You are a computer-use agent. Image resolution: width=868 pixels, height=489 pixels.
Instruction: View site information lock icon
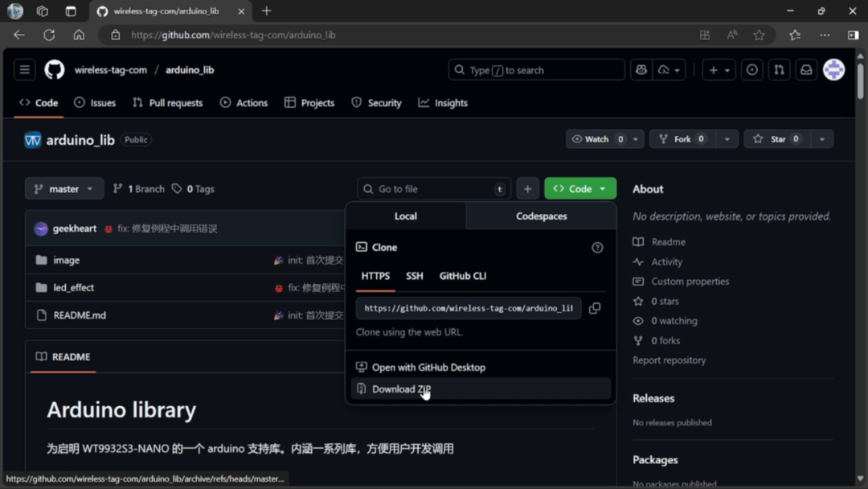pos(115,35)
